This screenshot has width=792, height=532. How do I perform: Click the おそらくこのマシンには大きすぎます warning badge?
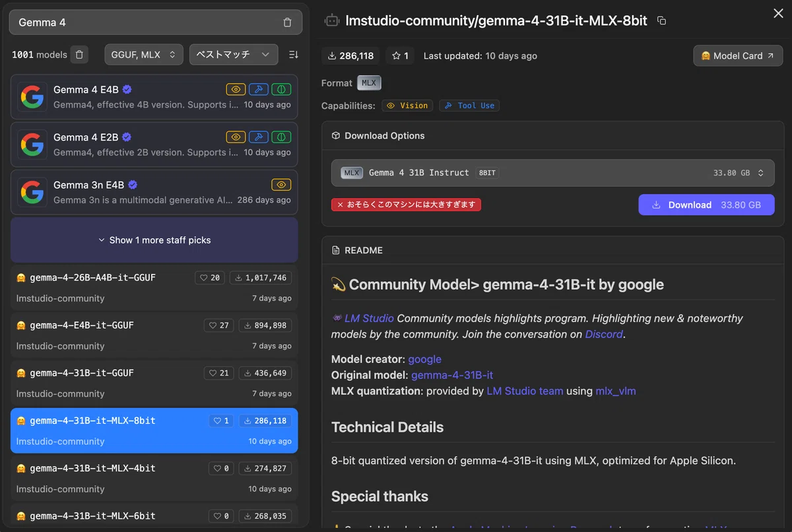[406, 205]
